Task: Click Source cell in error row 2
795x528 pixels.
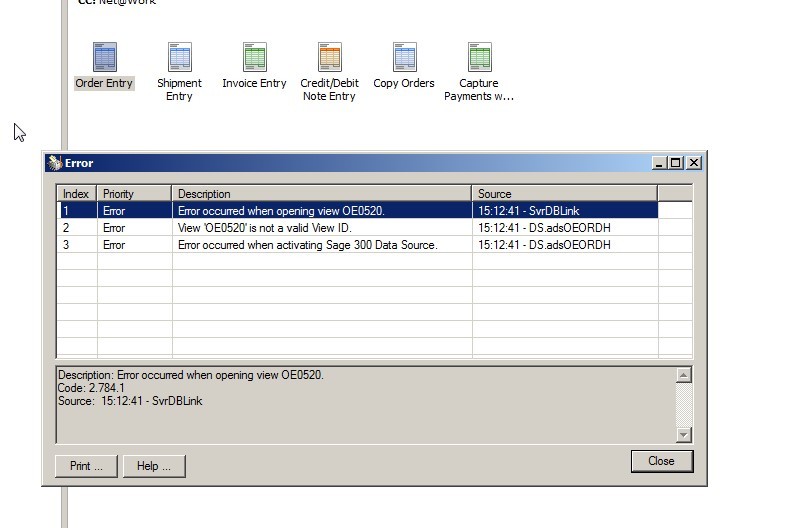Action: [x=565, y=228]
